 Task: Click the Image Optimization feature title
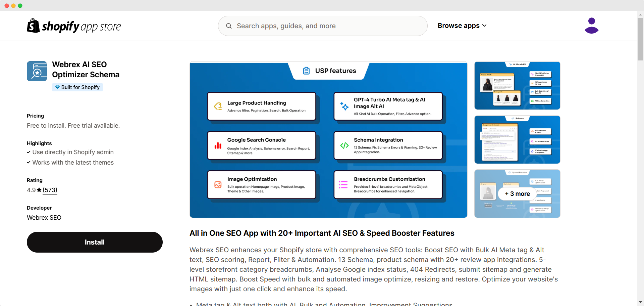(x=252, y=179)
